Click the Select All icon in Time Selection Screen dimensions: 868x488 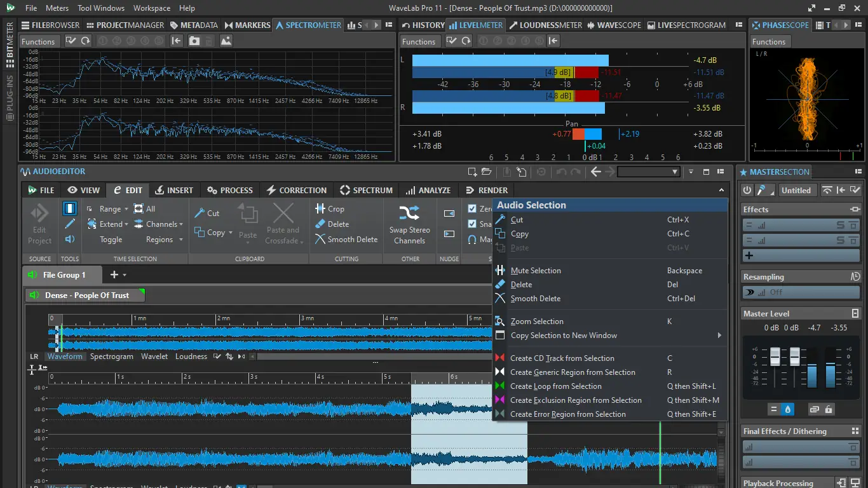[x=139, y=208]
